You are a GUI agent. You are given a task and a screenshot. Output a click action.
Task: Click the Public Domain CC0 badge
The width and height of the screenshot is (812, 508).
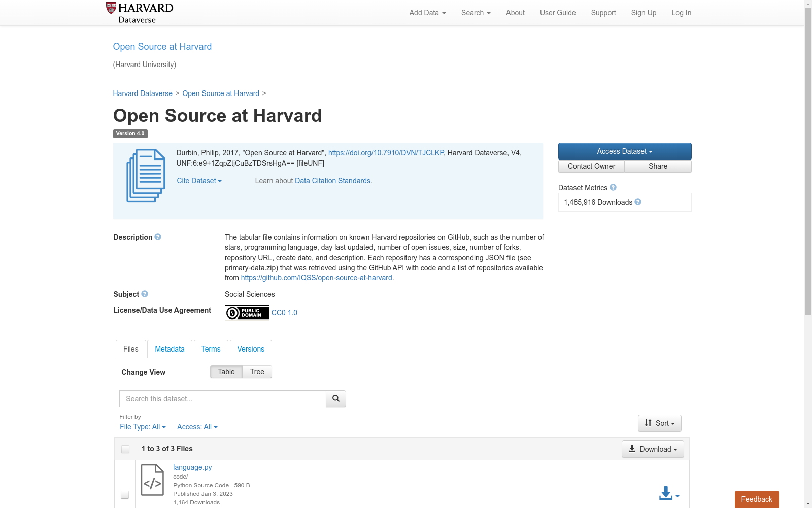247,313
